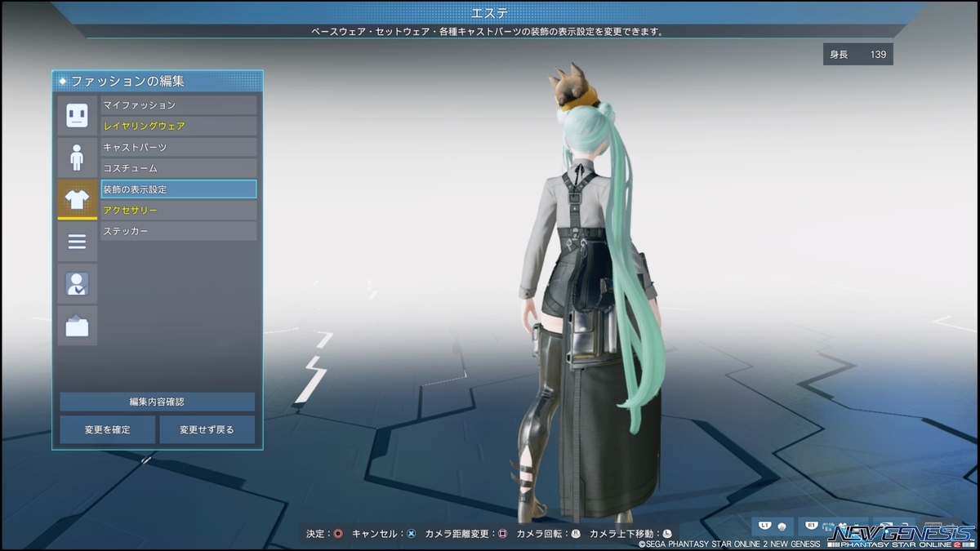Select 装飾の表示設定 menu entry
This screenshot has height=551, width=980.
[178, 189]
